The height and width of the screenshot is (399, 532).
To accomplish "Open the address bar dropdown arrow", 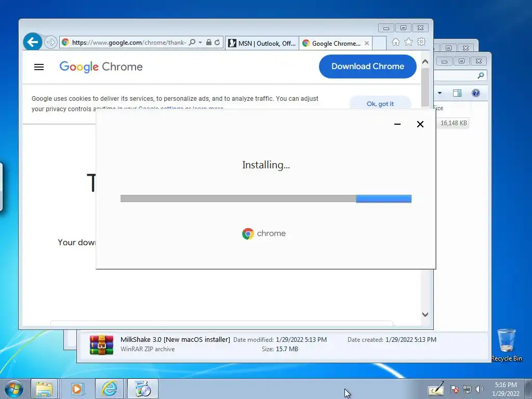I will coord(200,42).
